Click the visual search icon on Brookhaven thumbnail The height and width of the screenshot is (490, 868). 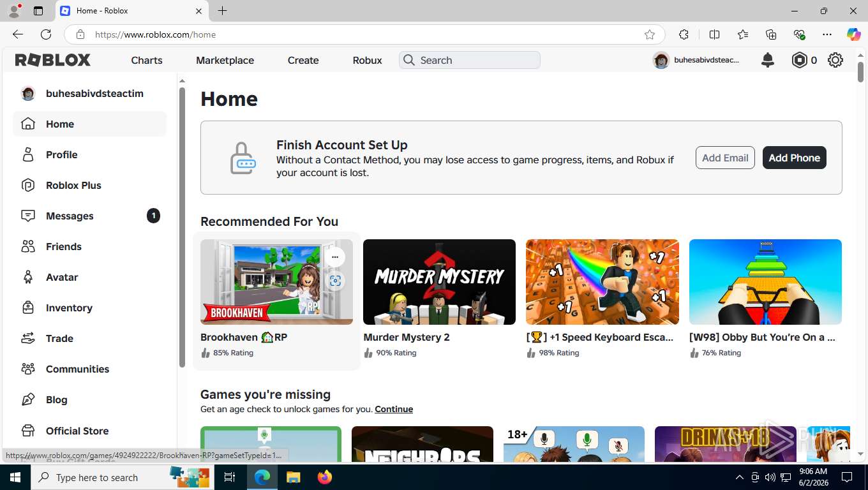[335, 281]
